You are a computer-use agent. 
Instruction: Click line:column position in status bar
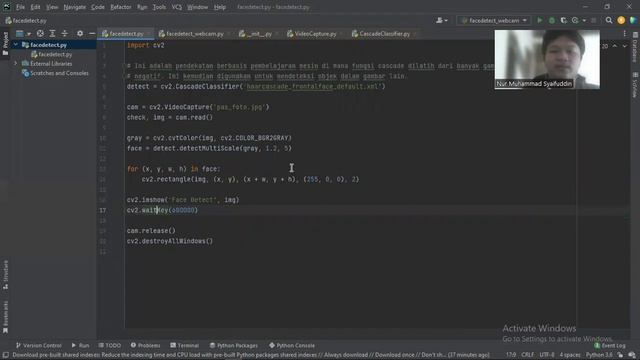(511, 355)
